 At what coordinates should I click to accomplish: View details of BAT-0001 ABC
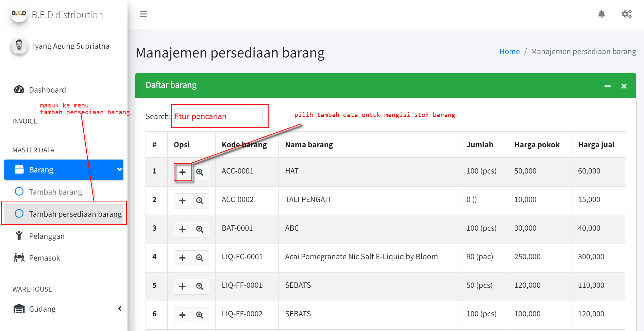(x=200, y=229)
